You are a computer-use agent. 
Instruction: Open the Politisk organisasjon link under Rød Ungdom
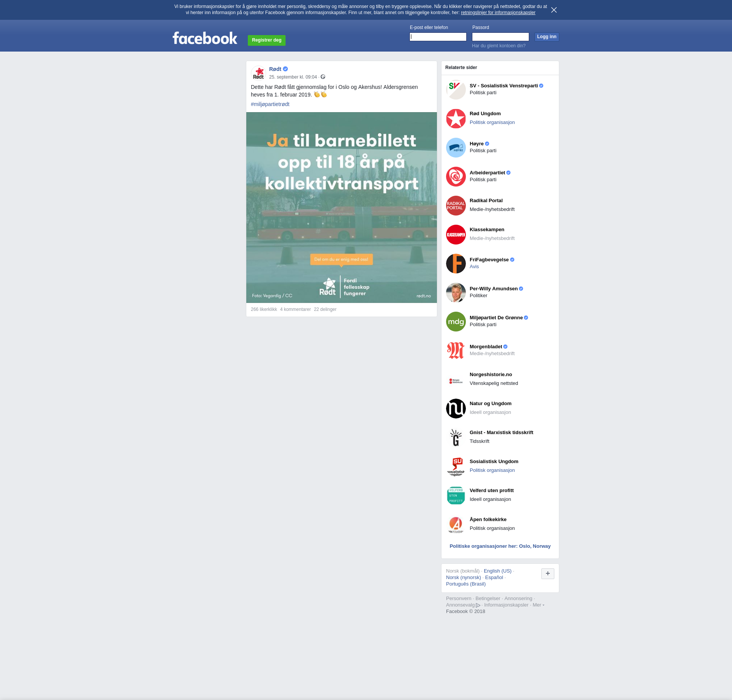tap(492, 122)
